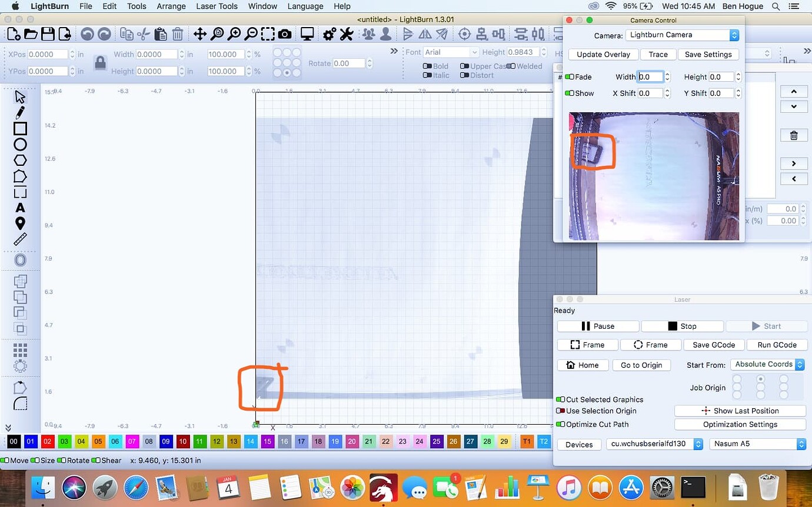Toggle the Fade camera overlay option
This screenshot has height=507, width=812.
pyautogui.click(x=570, y=76)
